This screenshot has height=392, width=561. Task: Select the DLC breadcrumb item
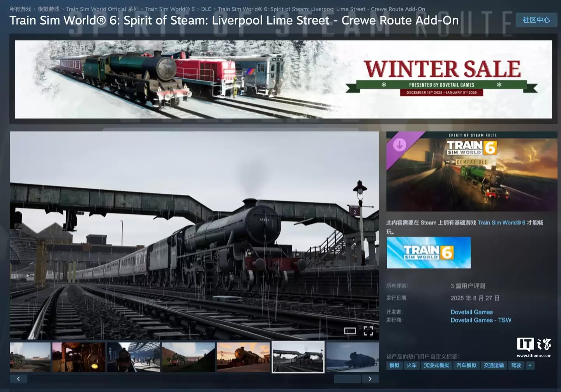point(206,9)
